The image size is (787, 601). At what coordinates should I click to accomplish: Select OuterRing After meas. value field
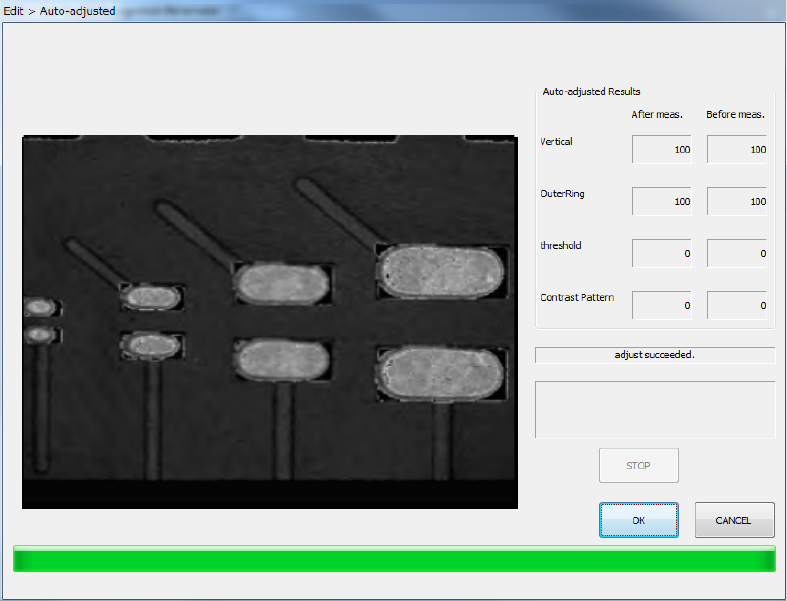point(662,201)
